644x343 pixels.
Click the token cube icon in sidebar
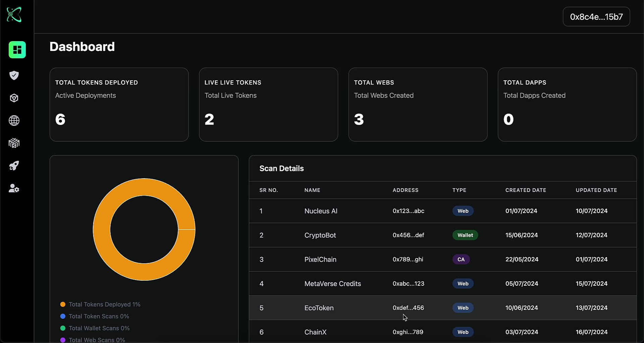(x=14, y=98)
